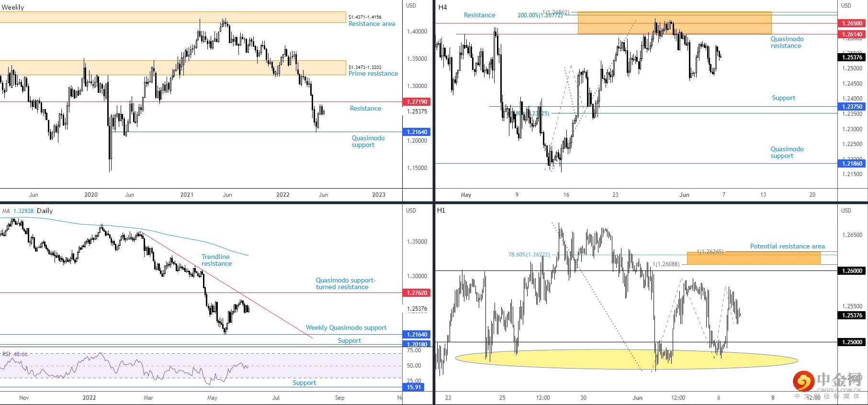Select "Potential resistance area" label on H1 chart
868x405 pixels.
pyautogui.click(x=788, y=247)
